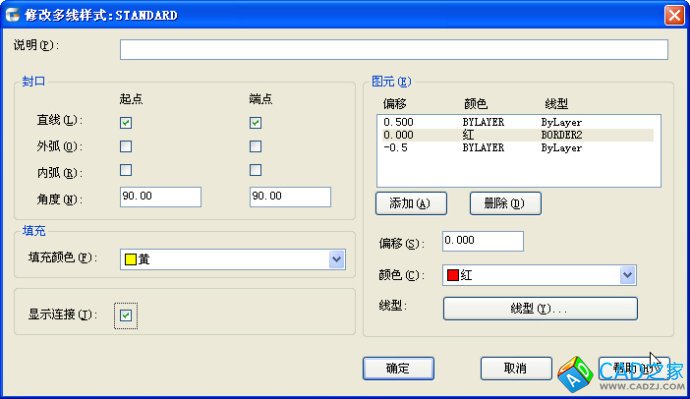Uncheck 直线 start point checkbox
690x399 pixels.
tap(126, 123)
